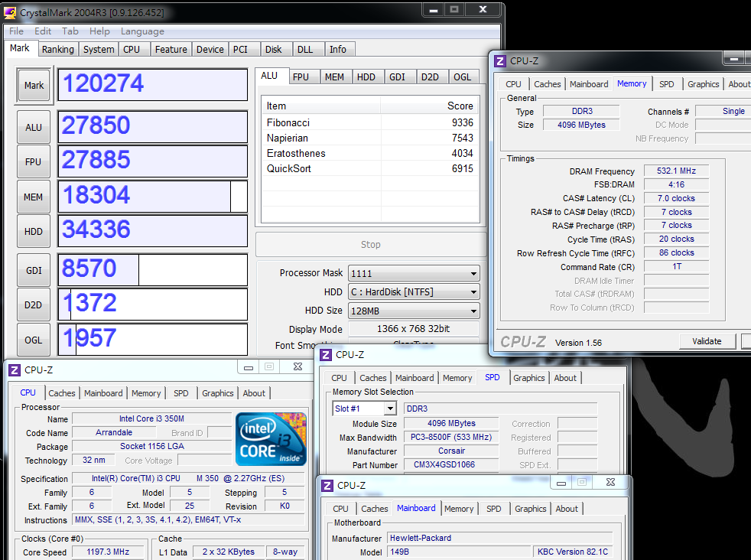The height and width of the screenshot is (560, 751).
Task: Switch to the Device tab
Action: coord(210,49)
